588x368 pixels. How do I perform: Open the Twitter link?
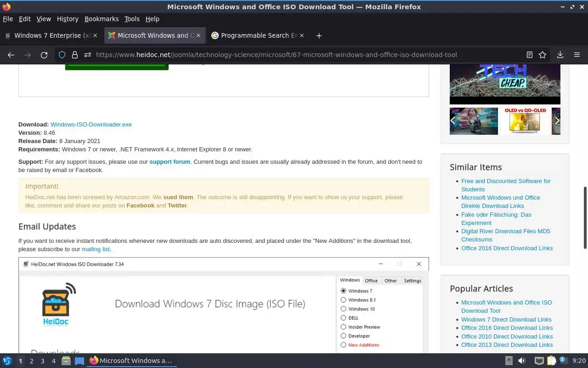(x=177, y=206)
